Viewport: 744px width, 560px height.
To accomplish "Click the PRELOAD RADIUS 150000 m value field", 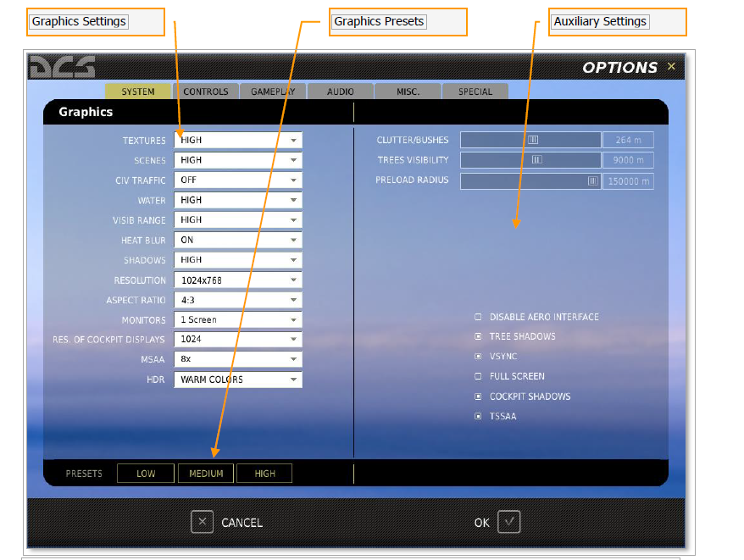I will coord(628,181).
